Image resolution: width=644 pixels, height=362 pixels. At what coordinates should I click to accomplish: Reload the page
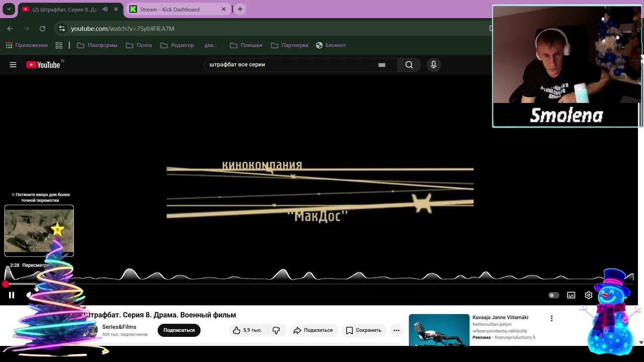pos(42,29)
